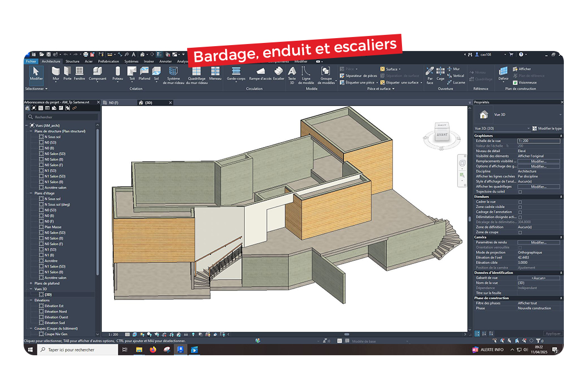The image size is (588, 388).
Task: Click the Porte door tool
Action: 67,73
